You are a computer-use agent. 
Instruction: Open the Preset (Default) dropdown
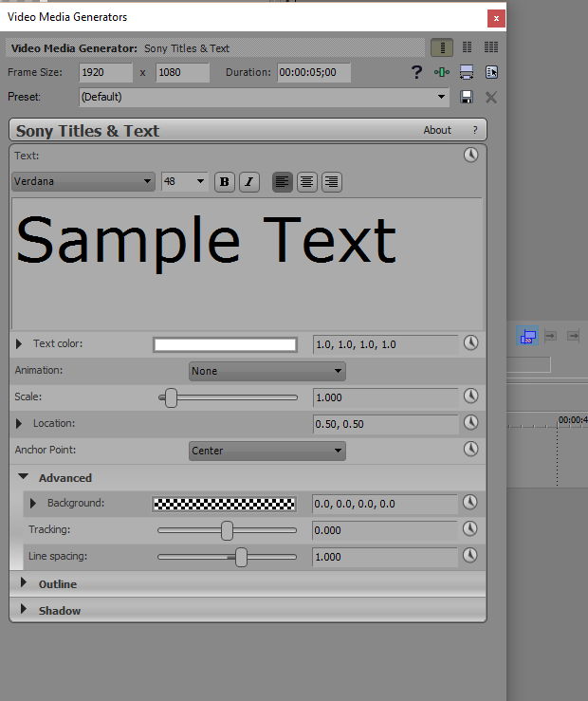pos(264,97)
